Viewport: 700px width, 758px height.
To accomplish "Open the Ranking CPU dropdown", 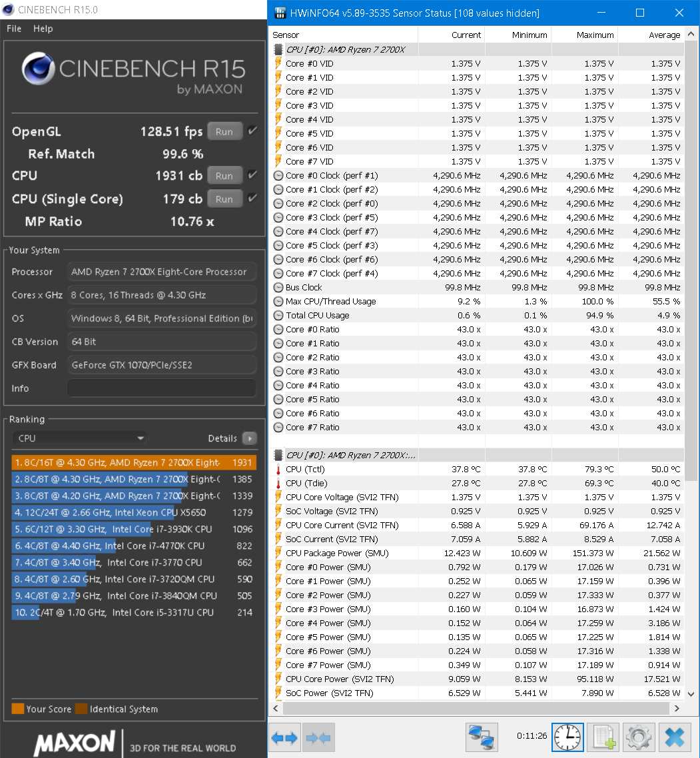I will 80,438.
